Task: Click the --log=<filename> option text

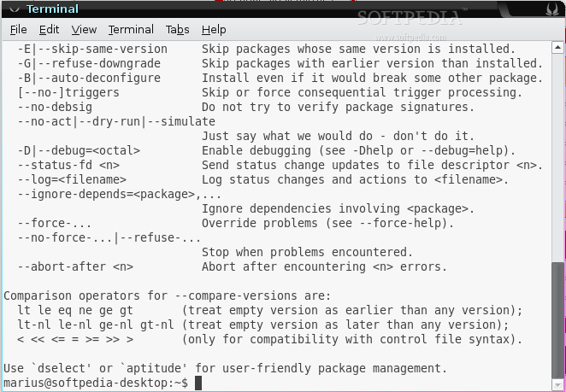Action: 72,179
